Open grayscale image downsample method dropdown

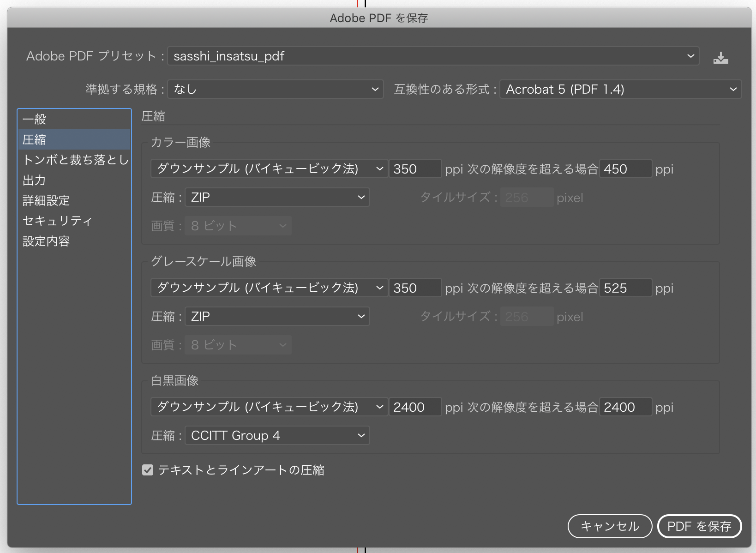click(x=269, y=288)
